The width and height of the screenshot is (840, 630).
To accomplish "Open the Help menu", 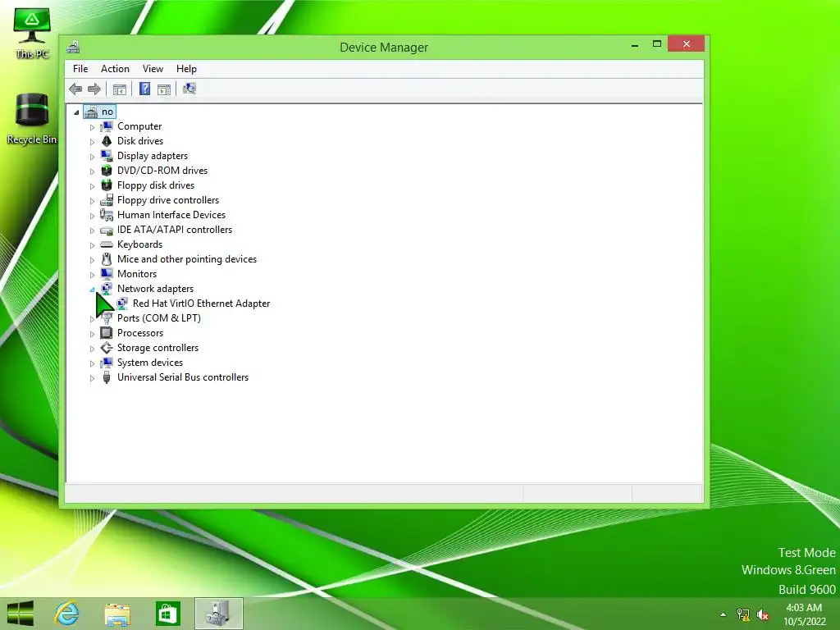I will pyautogui.click(x=186, y=69).
